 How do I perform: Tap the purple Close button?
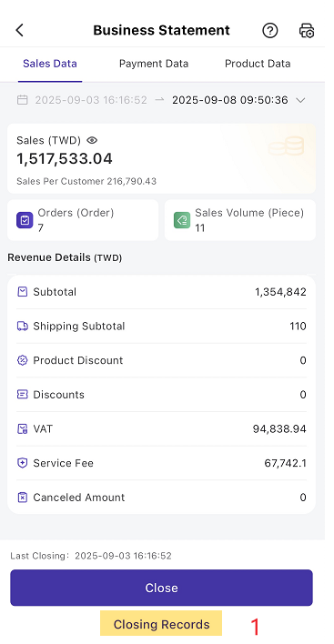[161, 588]
